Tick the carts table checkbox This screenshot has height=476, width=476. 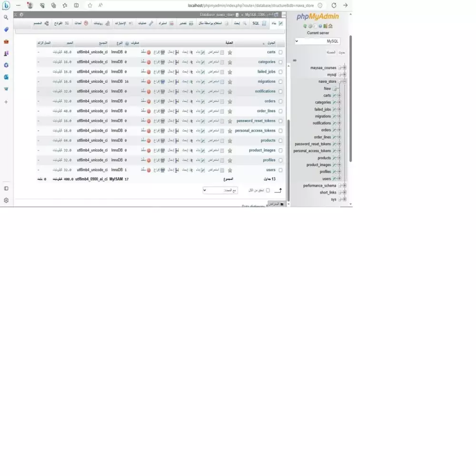pos(280,52)
